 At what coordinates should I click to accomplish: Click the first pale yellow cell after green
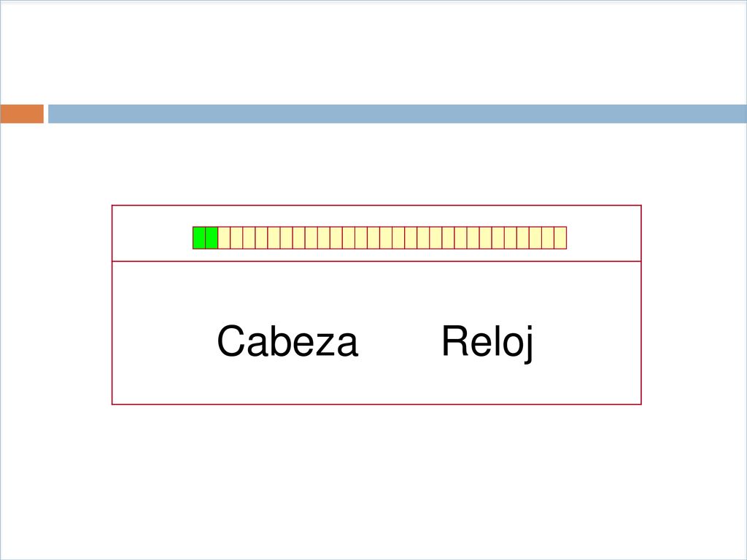coord(224,238)
